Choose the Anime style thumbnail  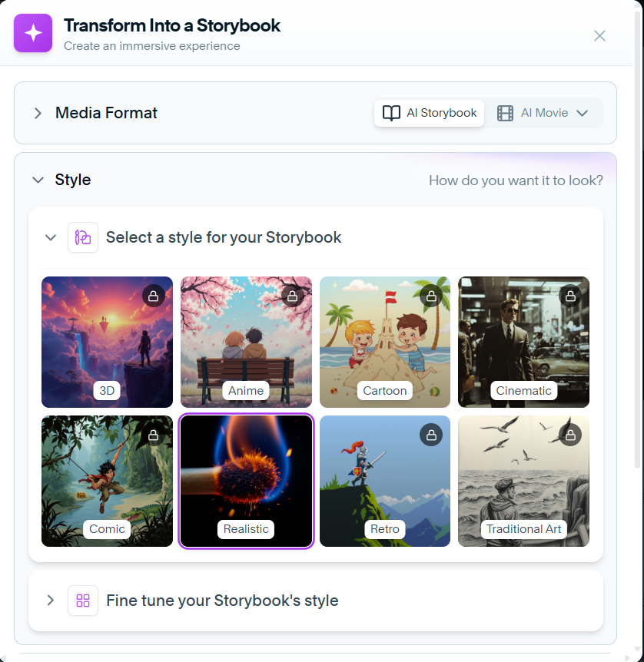click(x=246, y=342)
